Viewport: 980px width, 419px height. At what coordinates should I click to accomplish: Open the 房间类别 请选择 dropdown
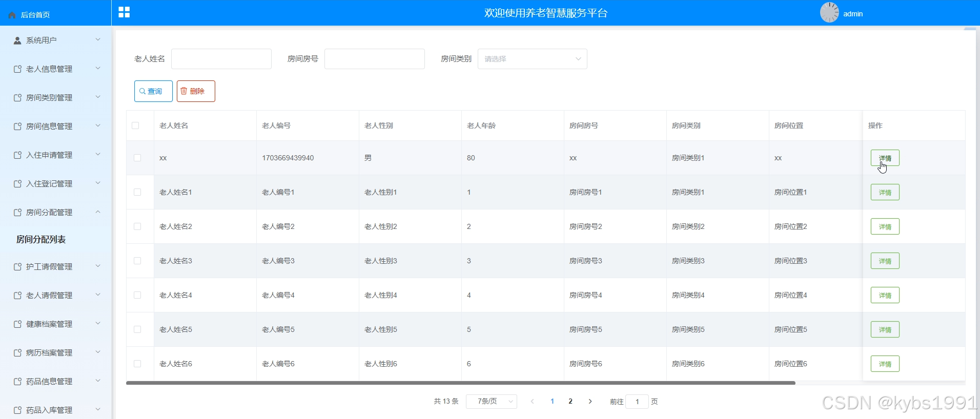(532, 59)
